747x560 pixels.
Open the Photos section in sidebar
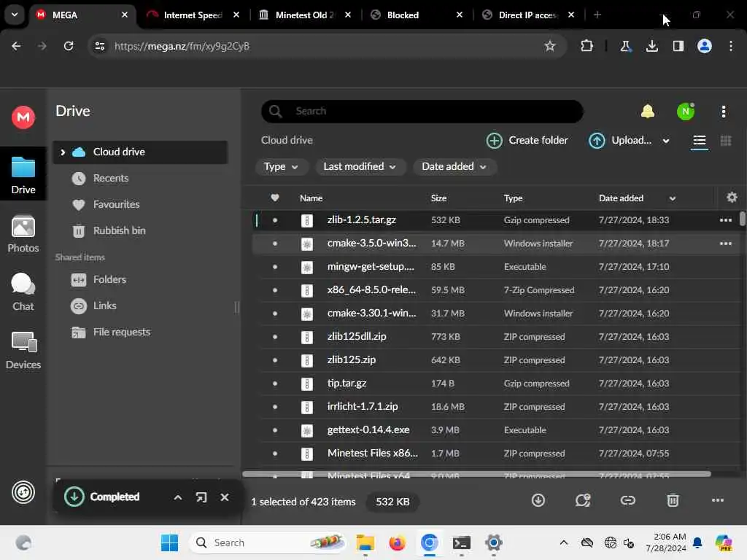[x=23, y=234]
